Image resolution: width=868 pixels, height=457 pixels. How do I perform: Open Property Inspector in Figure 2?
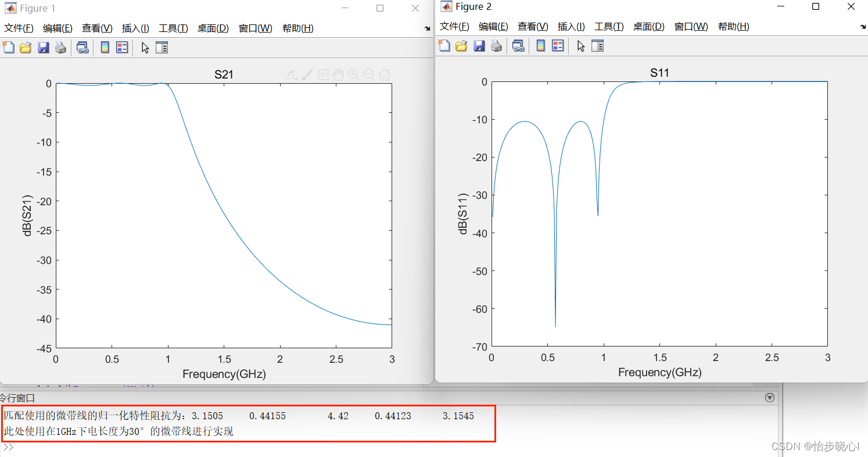tap(597, 46)
